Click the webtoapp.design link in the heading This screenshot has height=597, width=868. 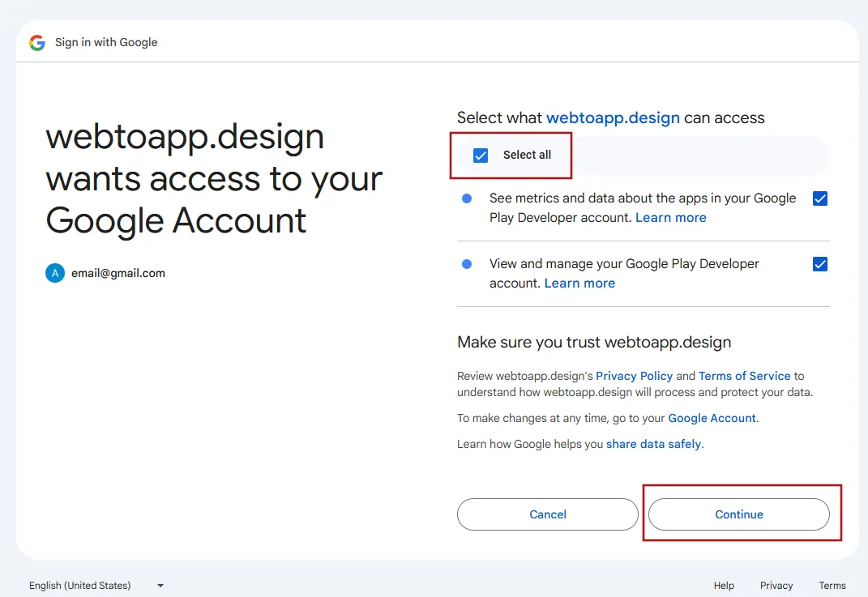click(x=613, y=117)
